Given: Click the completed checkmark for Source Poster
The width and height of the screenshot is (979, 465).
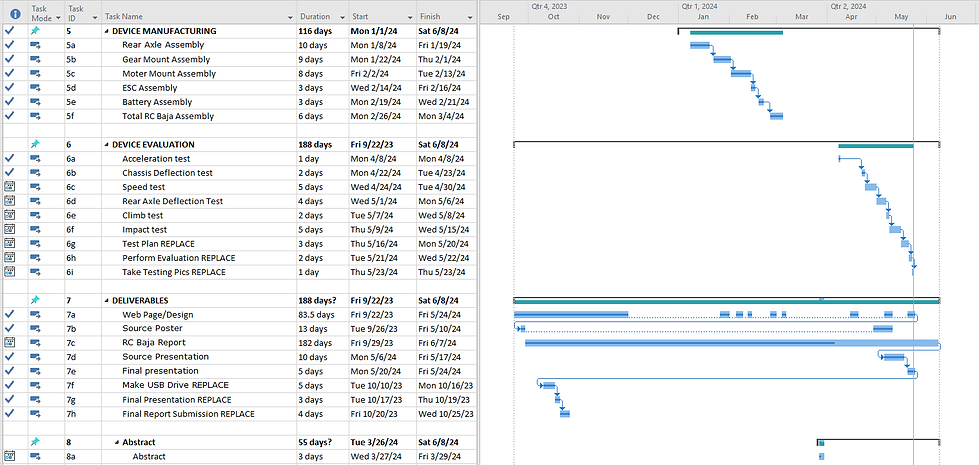Looking at the screenshot, I should pos(9,328).
